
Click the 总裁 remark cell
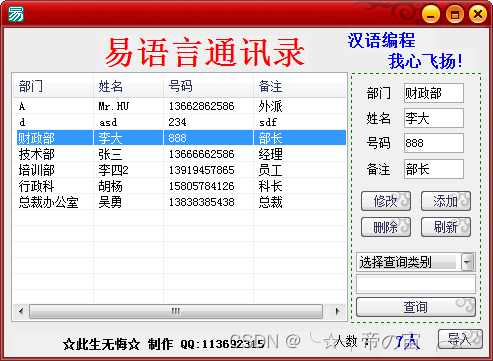tap(270, 202)
